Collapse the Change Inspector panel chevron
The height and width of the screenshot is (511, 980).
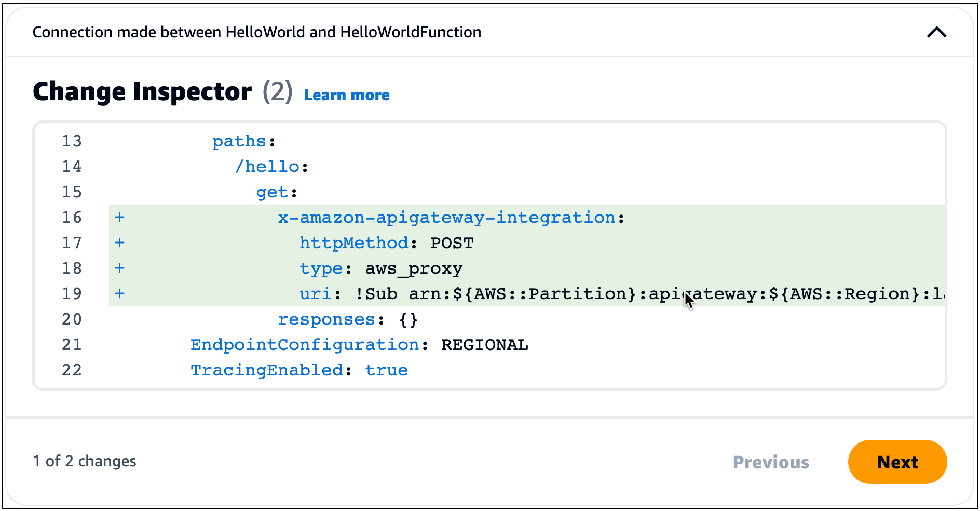936,32
